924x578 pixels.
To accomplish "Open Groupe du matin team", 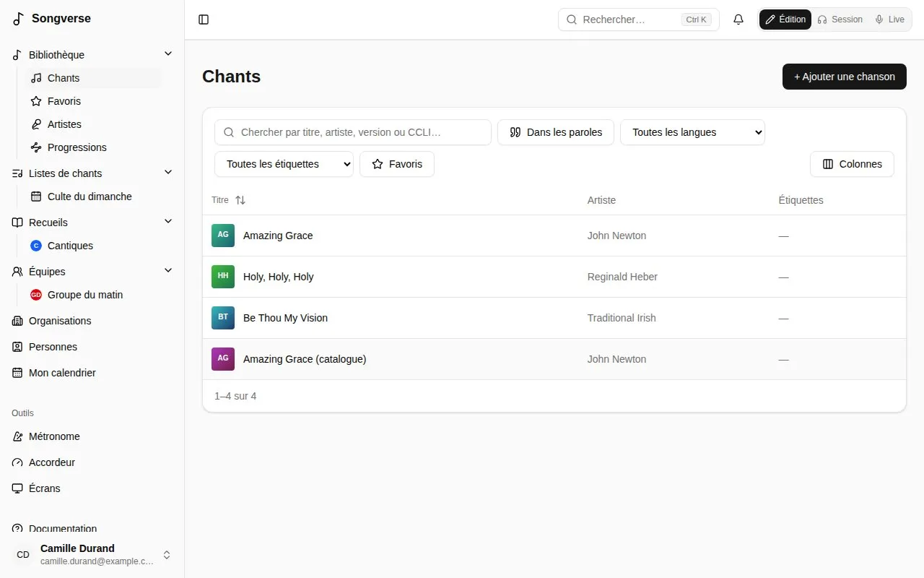I will pyautogui.click(x=93, y=295).
